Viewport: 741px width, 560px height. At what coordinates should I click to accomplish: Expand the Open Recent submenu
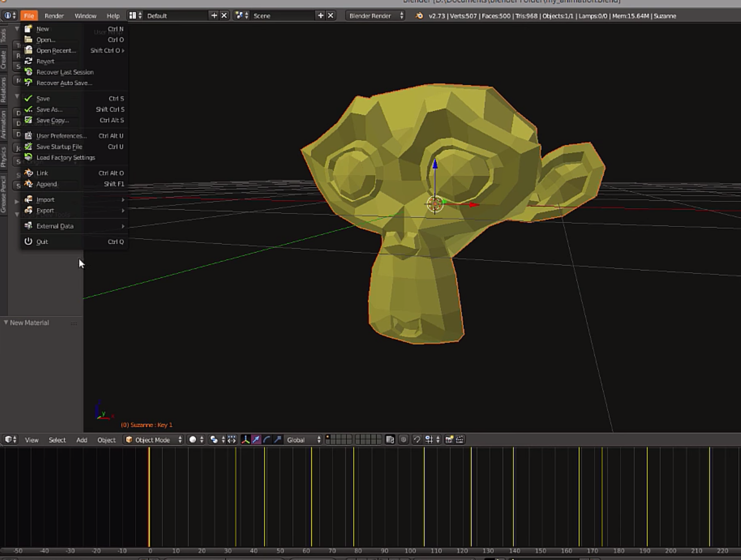coord(74,50)
